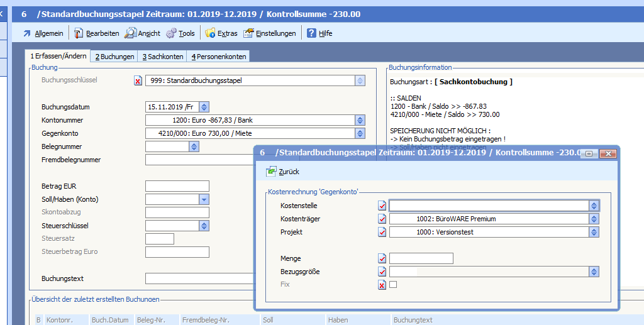Click the Buchungsdatum stepper arrows
This screenshot has height=325, width=644.
(x=204, y=107)
